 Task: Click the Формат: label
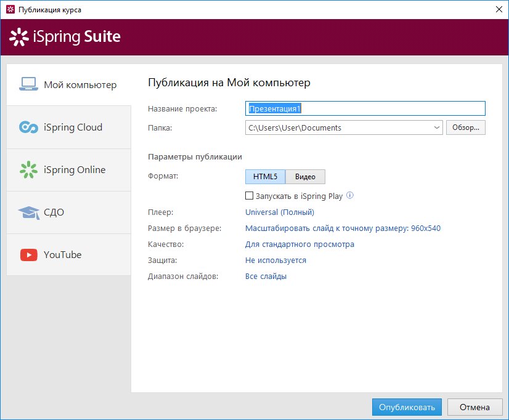163,176
